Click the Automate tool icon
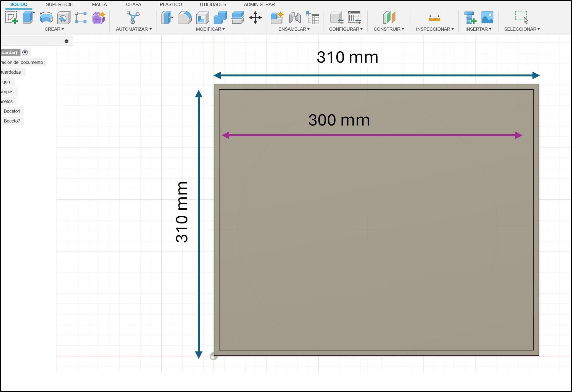Screen dimensions: 572x392 tap(133, 17)
